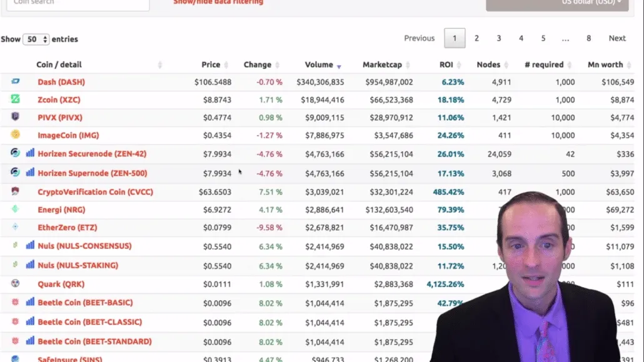
Task: Click Quark ROI value 4,125.26%
Action: tap(445, 284)
